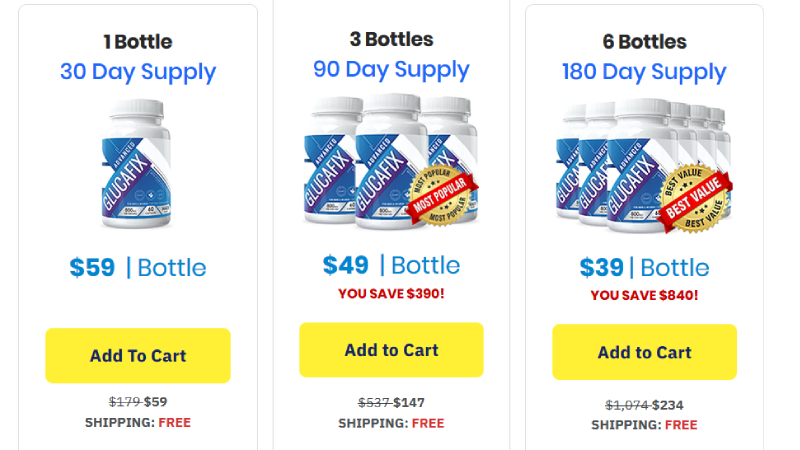Click the single Glucafix bottle image
Screen dimensions: 800x450
[138, 162]
